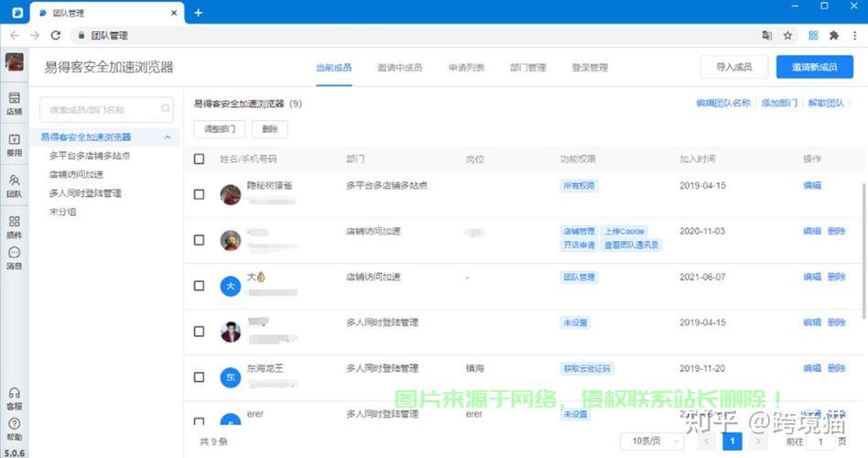The width and height of the screenshot is (868, 458).
Task: Open the 费用 sidebar icon
Action: pos(15,144)
